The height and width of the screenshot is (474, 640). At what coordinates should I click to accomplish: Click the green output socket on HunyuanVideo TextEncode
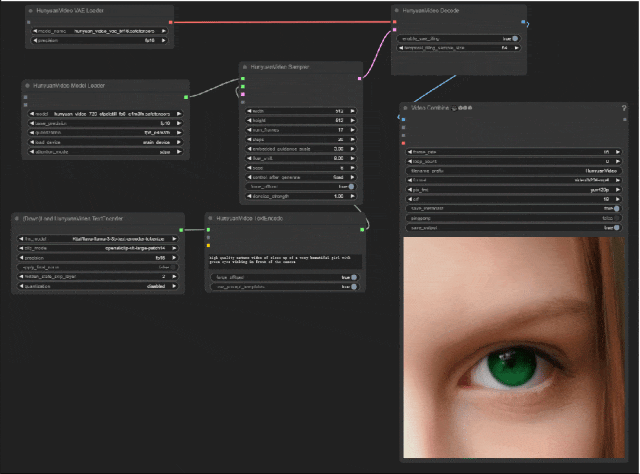coord(362,230)
